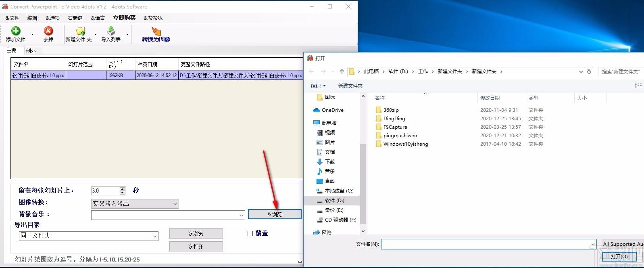The width and height of the screenshot is (644, 268).
Task: Click the Convert to Image icon
Action: pyautogui.click(x=156, y=31)
